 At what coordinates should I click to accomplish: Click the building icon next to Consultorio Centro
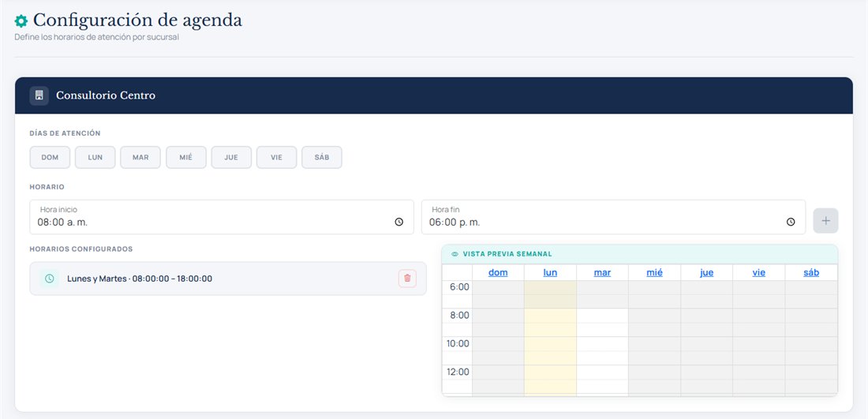(39, 95)
